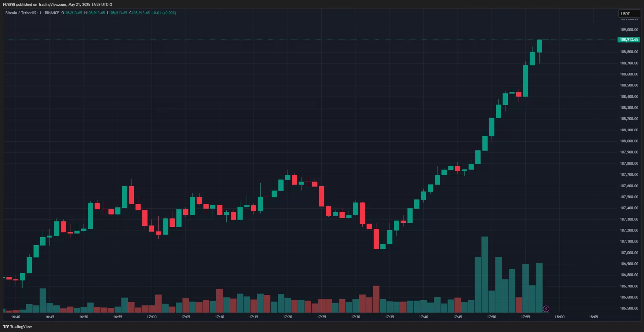The height and width of the screenshot is (332, 644).
Task: Click the 108,000.00 price axis label
Action: click(x=629, y=141)
